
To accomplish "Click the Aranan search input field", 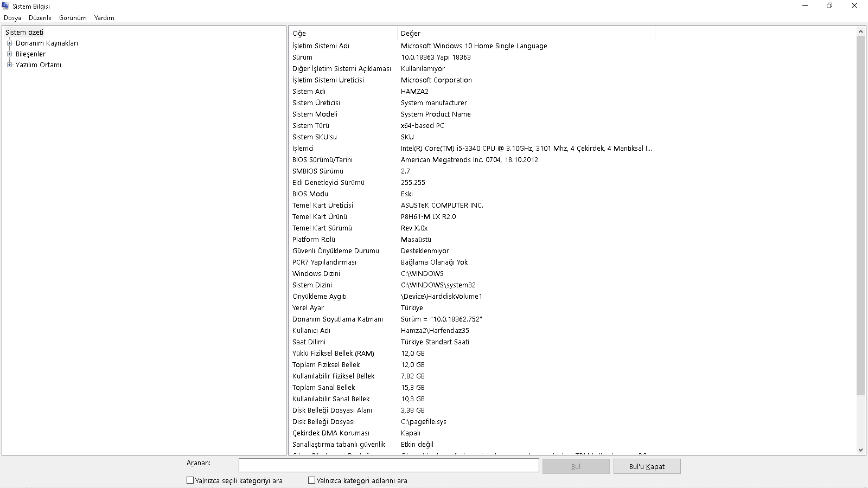I will point(389,465).
